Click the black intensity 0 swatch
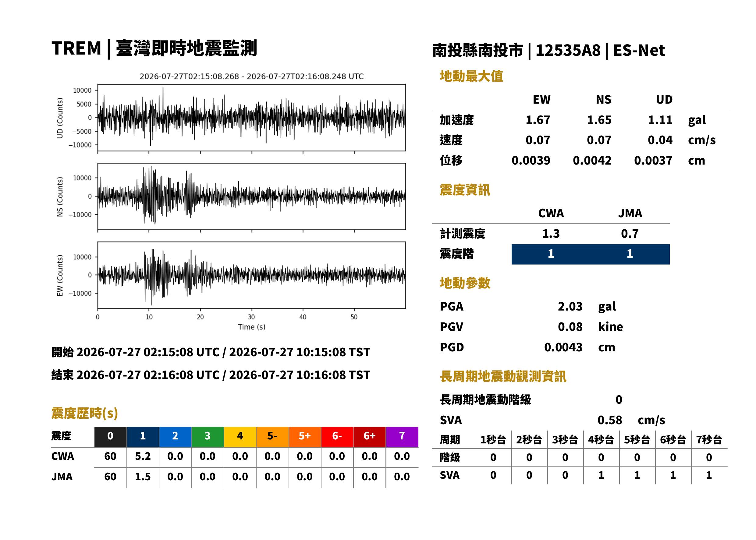 point(110,437)
